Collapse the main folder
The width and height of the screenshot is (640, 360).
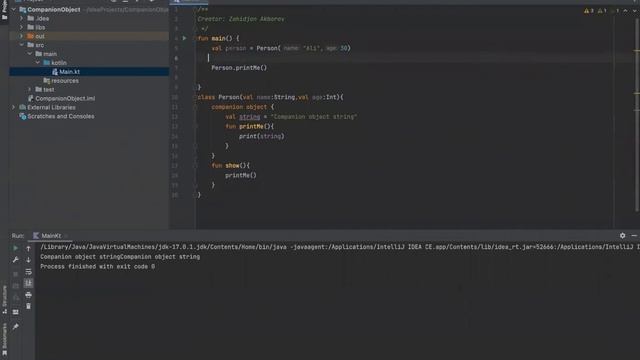pyautogui.click(x=29, y=54)
